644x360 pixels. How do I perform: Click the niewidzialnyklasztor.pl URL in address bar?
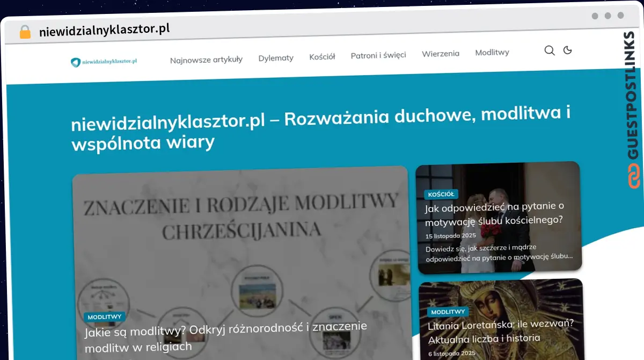[105, 30]
